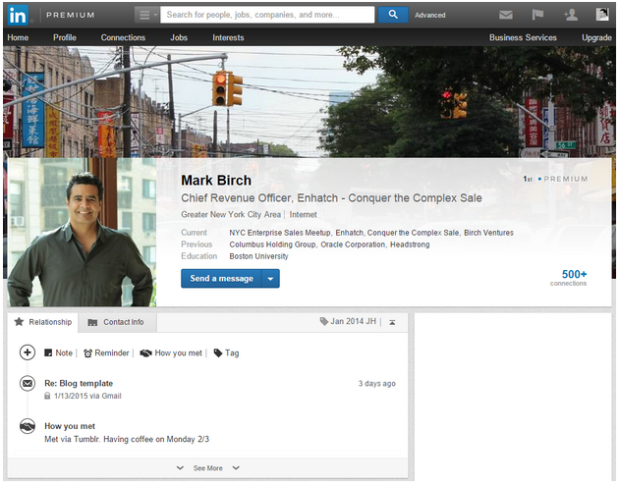Open the search category dropdown menu
The width and height of the screenshot is (620, 487).
click(x=146, y=15)
